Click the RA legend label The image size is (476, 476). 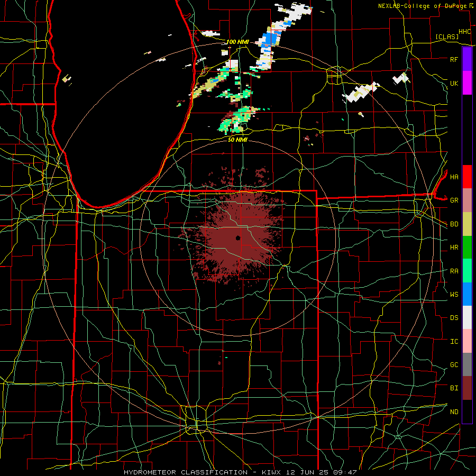point(454,271)
